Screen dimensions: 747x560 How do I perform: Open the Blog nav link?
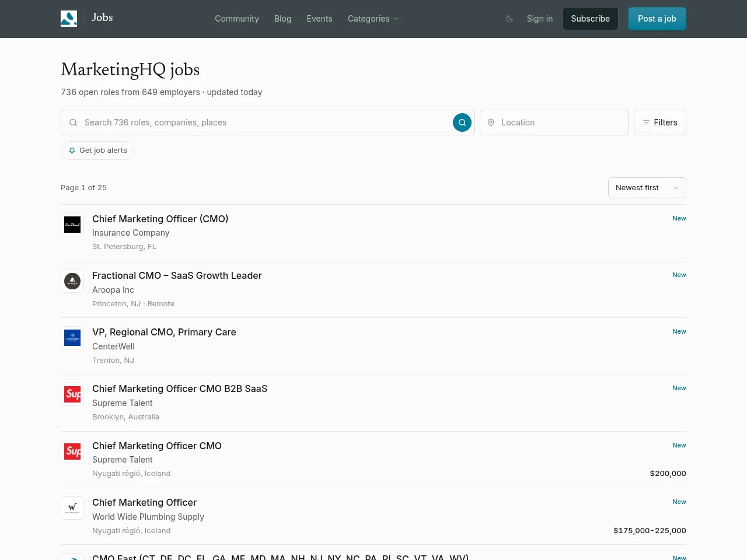click(282, 19)
